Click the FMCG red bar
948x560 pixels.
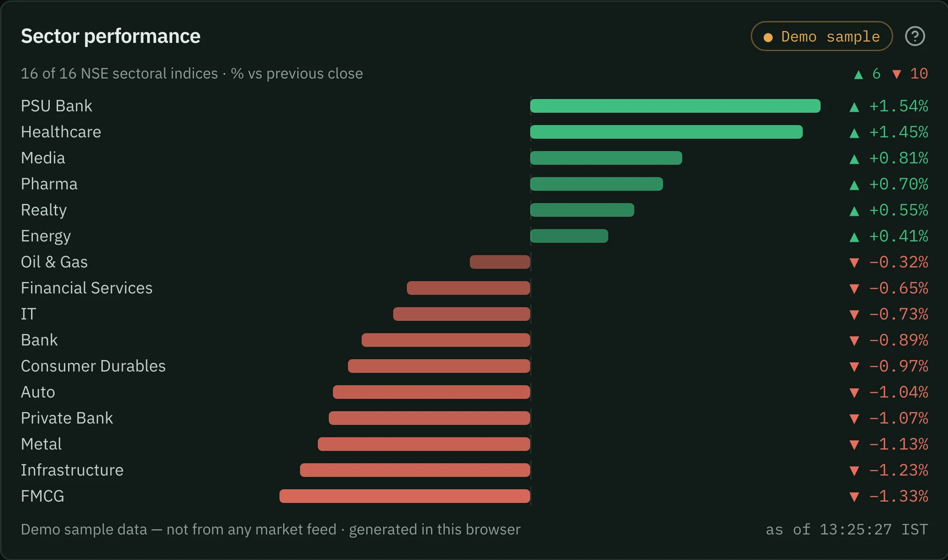point(405,496)
